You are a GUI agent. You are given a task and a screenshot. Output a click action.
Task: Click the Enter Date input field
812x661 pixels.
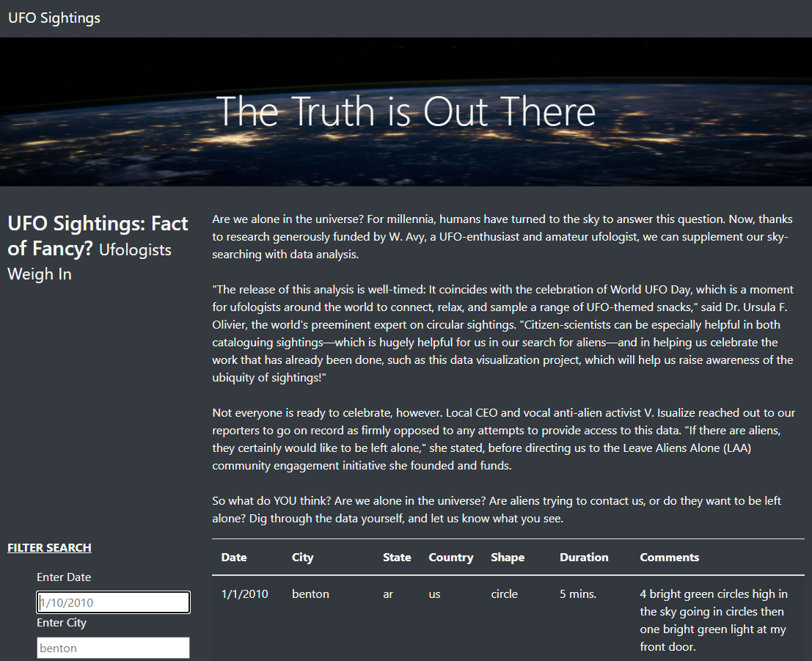[x=114, y=602]
